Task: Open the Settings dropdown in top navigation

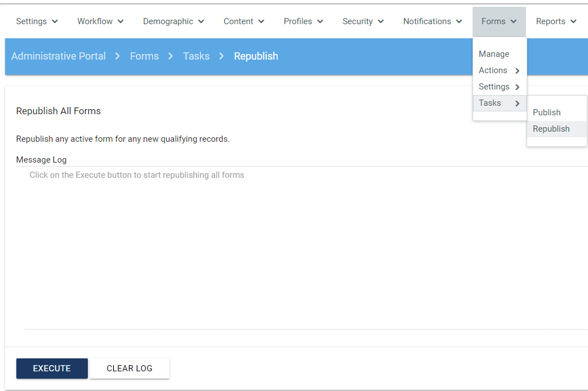Action: coord(37,21)
